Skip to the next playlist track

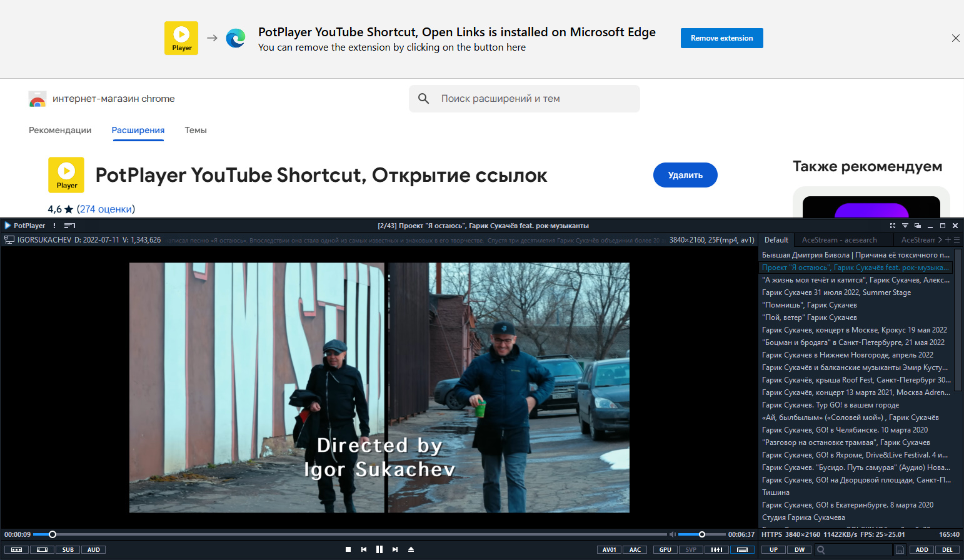pos(395,549)
